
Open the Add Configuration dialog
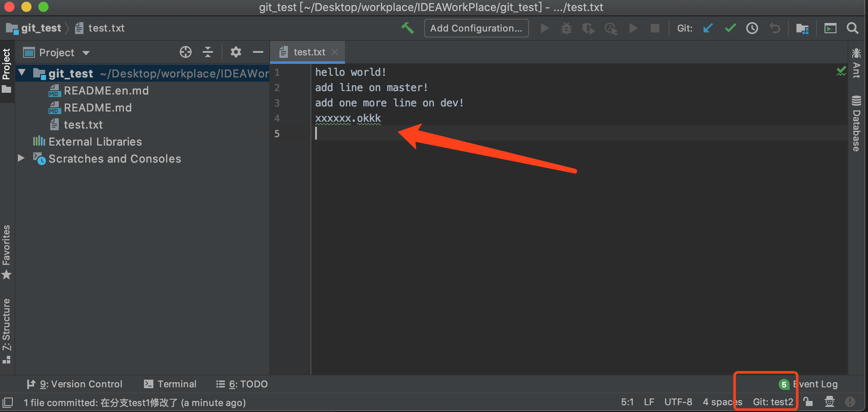click(476, 28)
